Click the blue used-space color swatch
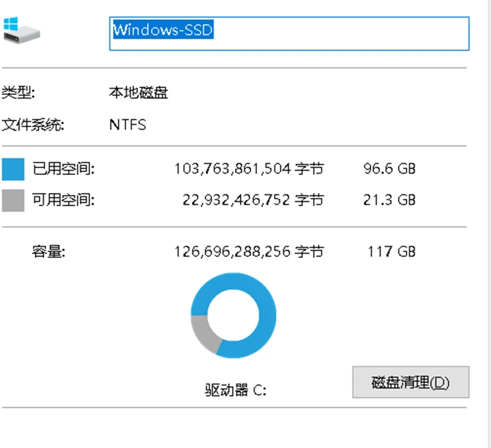 (x=13, y=169)
